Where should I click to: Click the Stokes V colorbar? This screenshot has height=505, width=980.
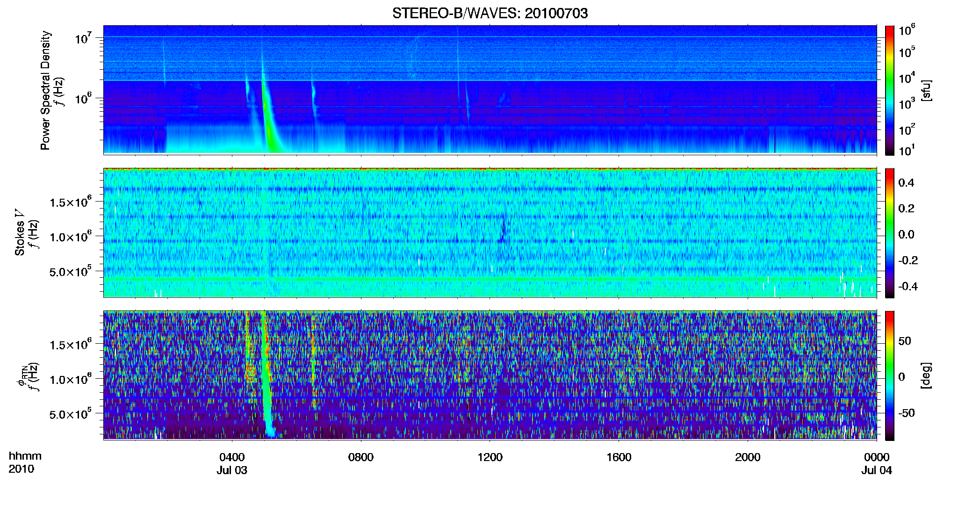[890, 233]
